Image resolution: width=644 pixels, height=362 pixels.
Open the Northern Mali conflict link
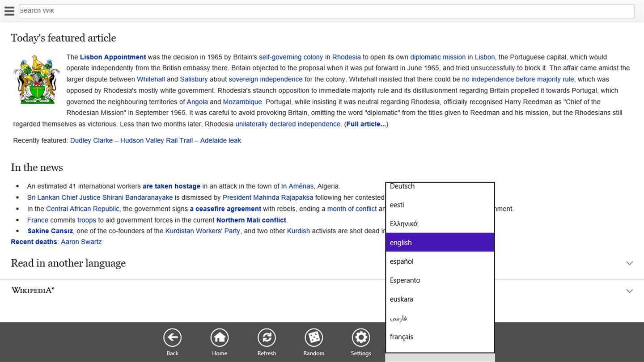point(251,220)
